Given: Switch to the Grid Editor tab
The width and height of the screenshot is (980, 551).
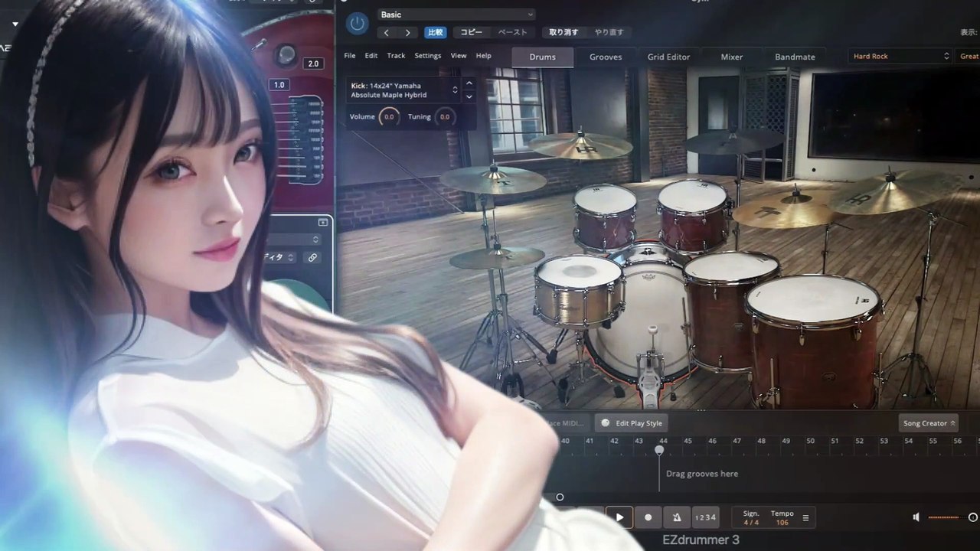Looking at the screenshot, I should (x=668, y=57).
